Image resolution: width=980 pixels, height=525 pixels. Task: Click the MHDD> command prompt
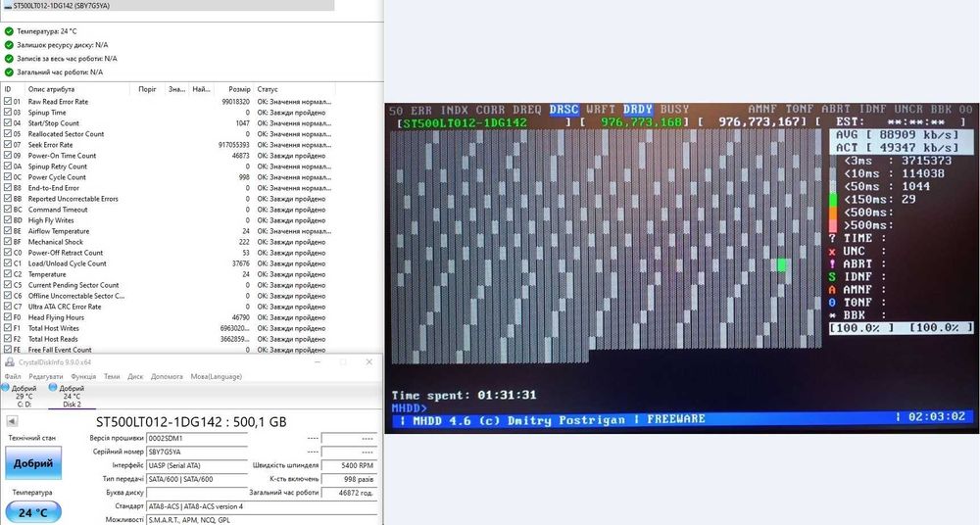click(409, 408)
